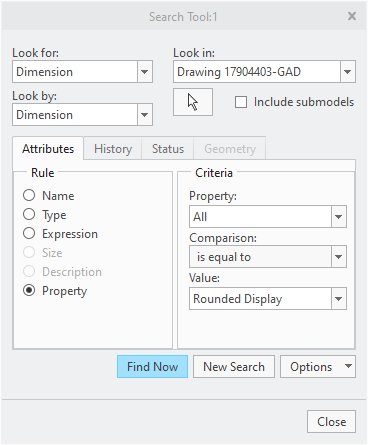This screenshot has width=368, height=445.
Task: Open the Options button arrow menu
Action: click(348, 366)
